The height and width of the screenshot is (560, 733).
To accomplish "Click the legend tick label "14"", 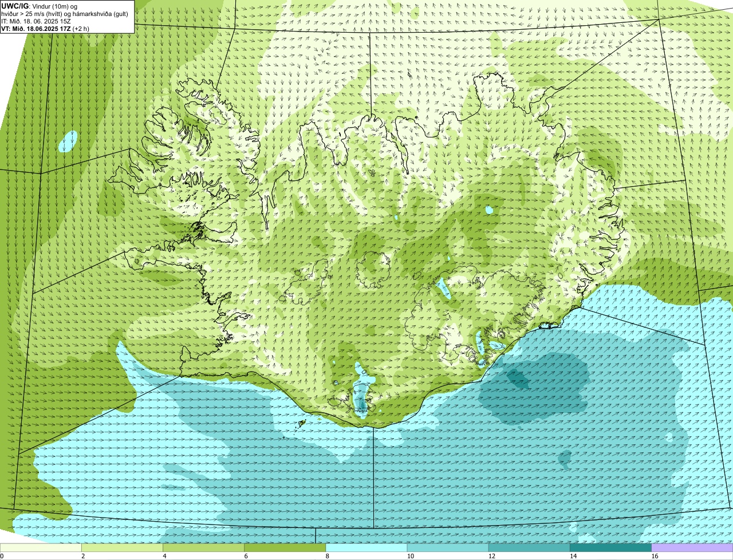I will 573,556.
